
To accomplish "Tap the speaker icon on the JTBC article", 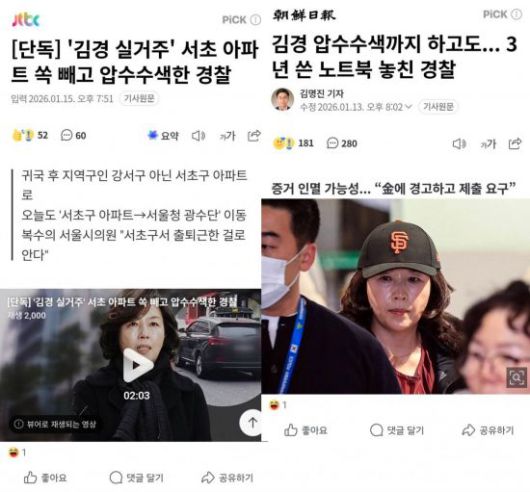I will [x=198, y=136].
